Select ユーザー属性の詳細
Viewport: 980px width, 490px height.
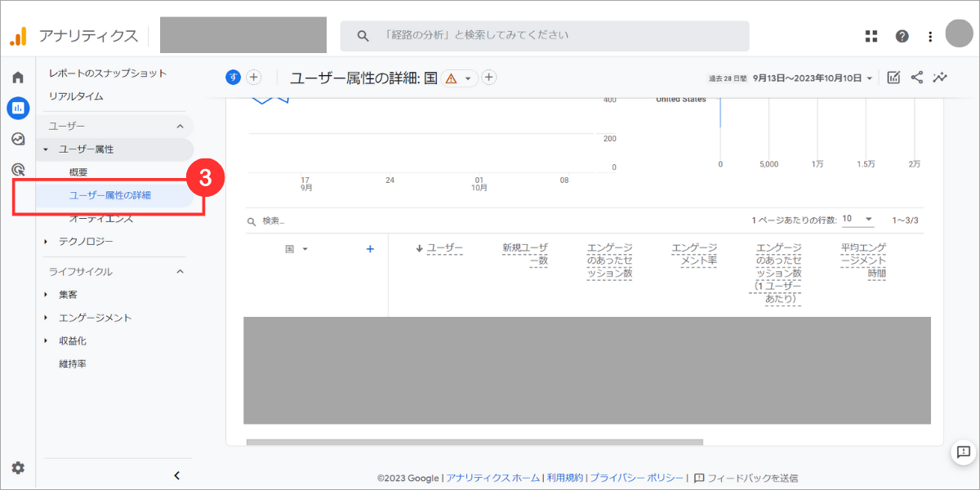(x=110, y=195)
